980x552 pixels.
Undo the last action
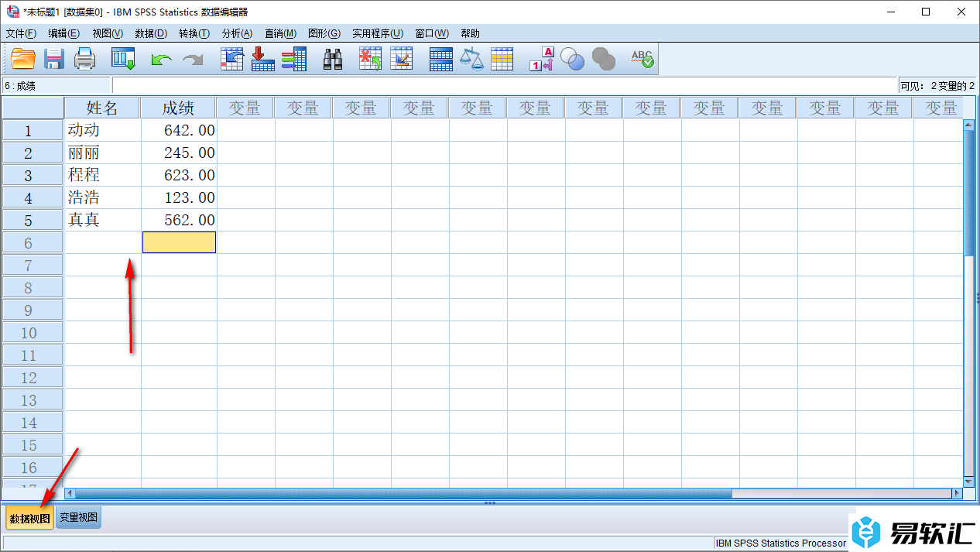pyautogui.click(x=161, y=60)
